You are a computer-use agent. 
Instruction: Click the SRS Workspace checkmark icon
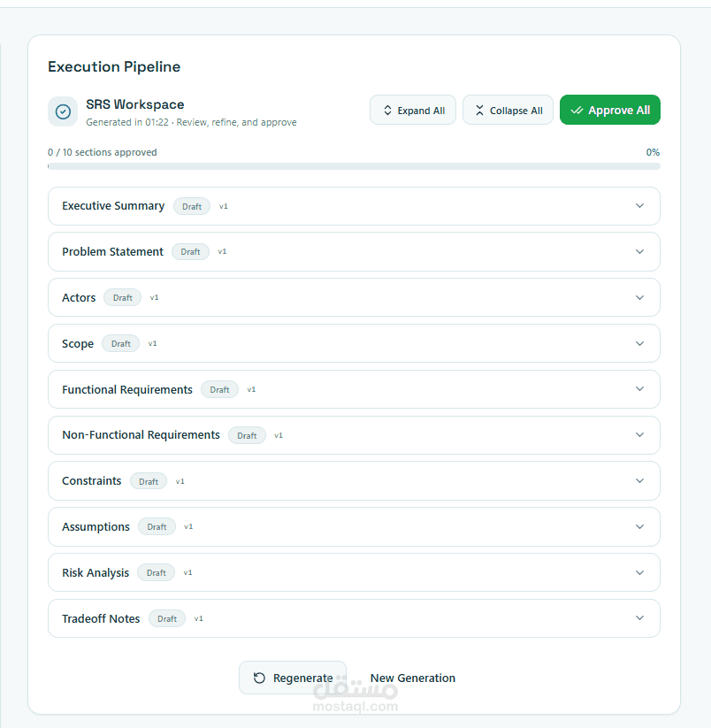63,111
